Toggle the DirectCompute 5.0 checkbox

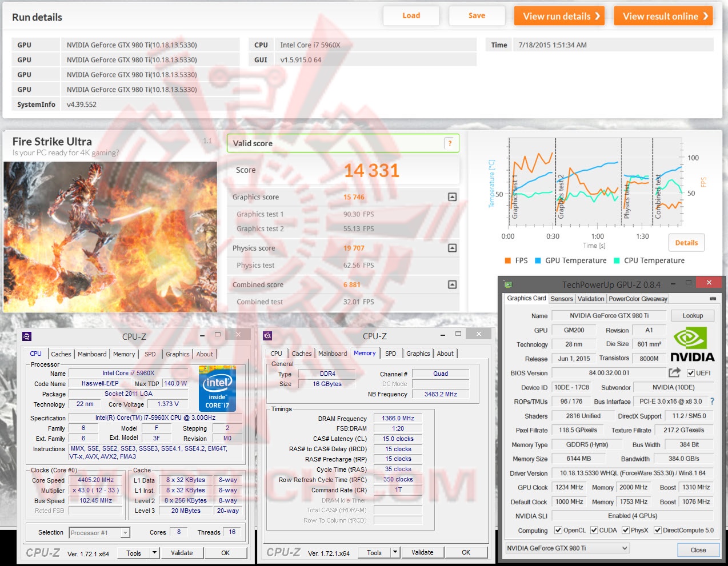pos(658,530)
